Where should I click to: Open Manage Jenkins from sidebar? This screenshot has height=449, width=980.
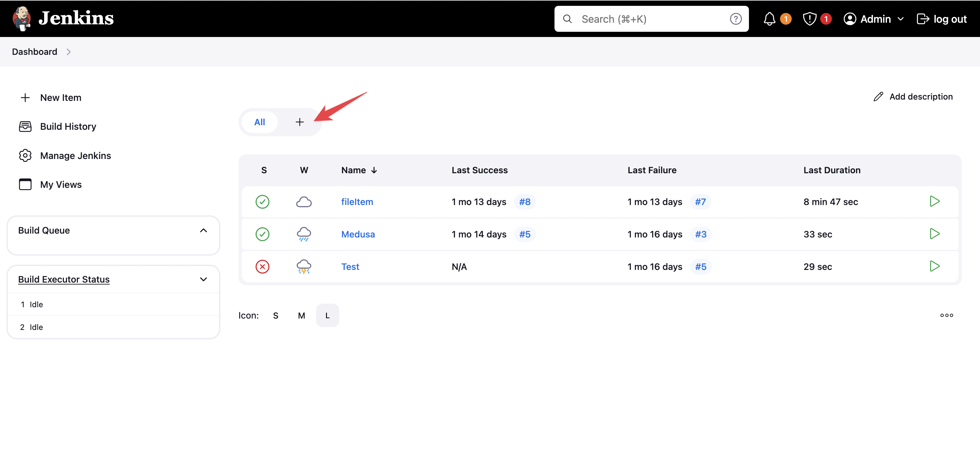pos(75,155)
